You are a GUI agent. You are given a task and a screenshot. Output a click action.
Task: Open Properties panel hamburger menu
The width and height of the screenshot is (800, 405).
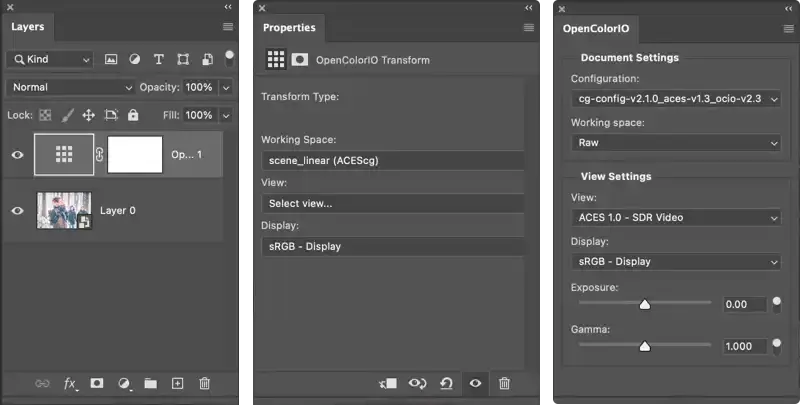(529, 28)
